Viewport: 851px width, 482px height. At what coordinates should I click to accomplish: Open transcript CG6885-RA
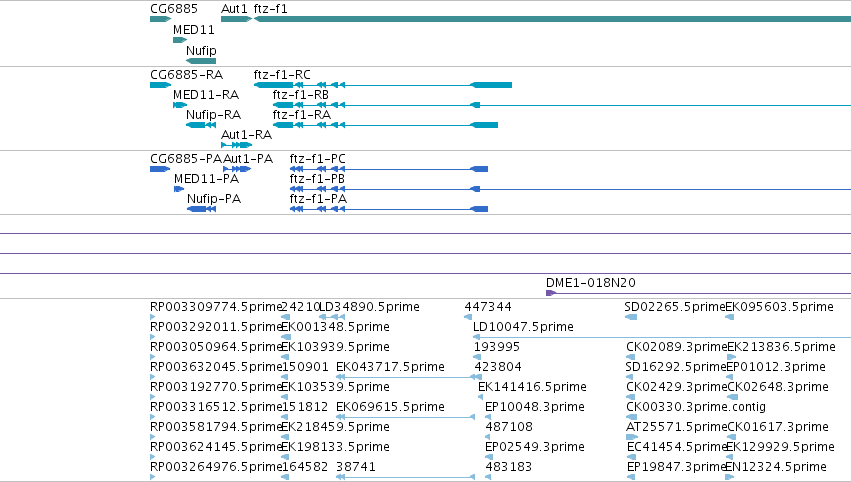pos(187,74)
